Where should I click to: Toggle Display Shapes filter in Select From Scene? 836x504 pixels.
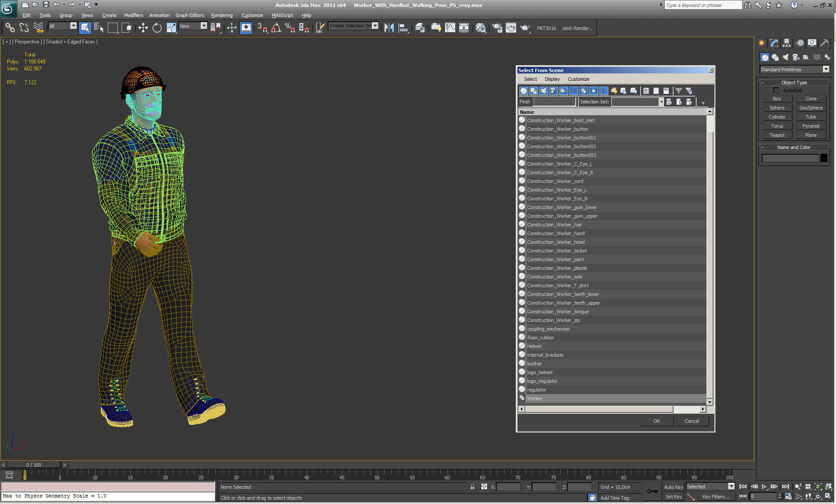pos(534,91)
